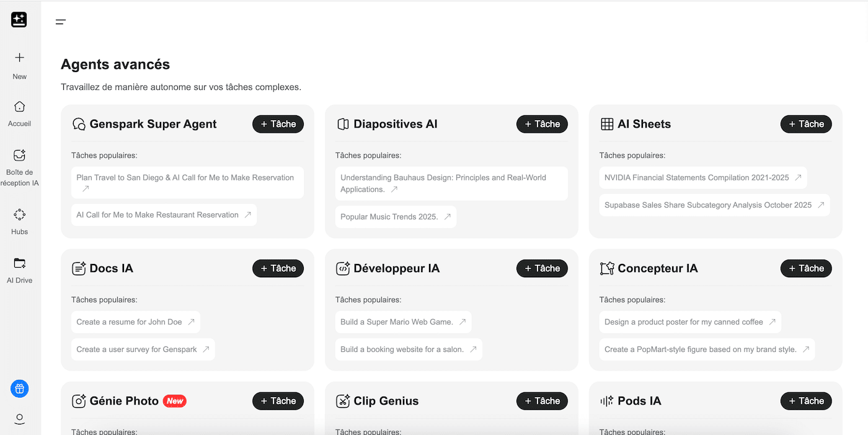Click the New plus icon

click(x=19, y=58)
